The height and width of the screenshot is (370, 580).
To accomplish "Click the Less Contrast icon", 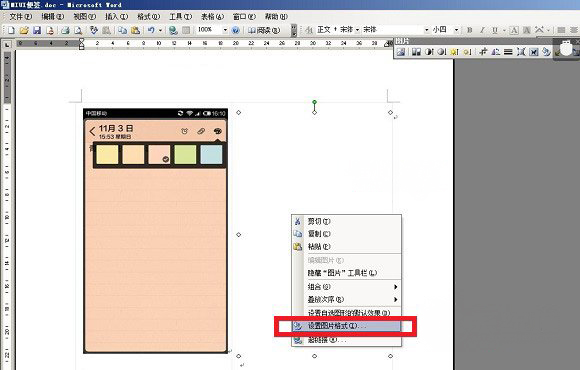I will pyautogui.click(x=442, y=52).
